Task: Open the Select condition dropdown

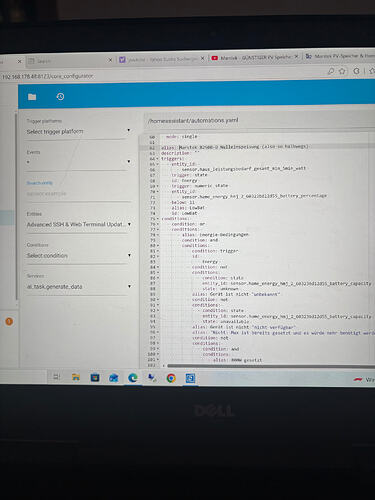Action: 79,256
